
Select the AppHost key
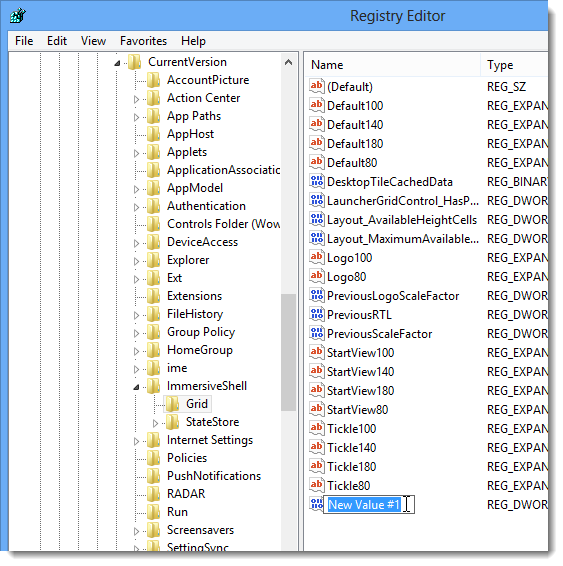click(190, 134)
